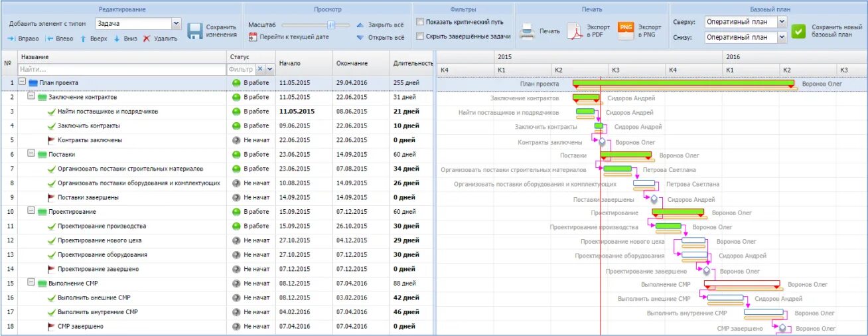
Task: Collapse the Проектирование group
Action: (31, 211)
